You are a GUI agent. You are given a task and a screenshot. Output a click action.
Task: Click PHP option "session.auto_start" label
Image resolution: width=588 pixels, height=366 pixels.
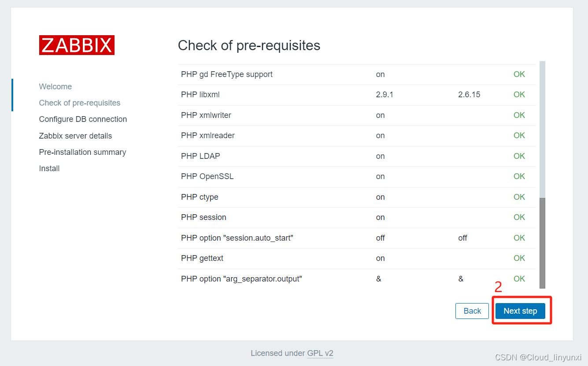[x=237, y=238]
